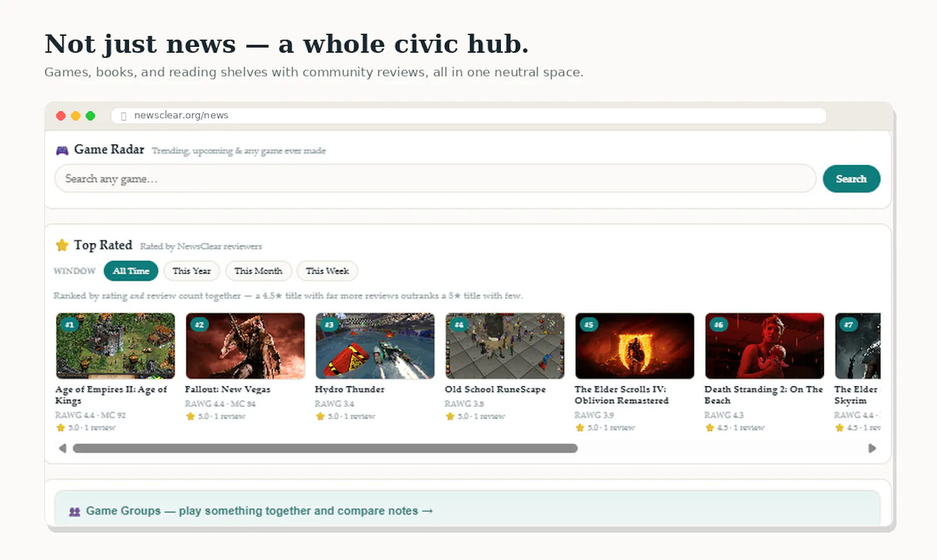Viewport: 937px width, 560px height.
Task: Click the horizontal scrollbar thumb under the games
Action: 325,448
